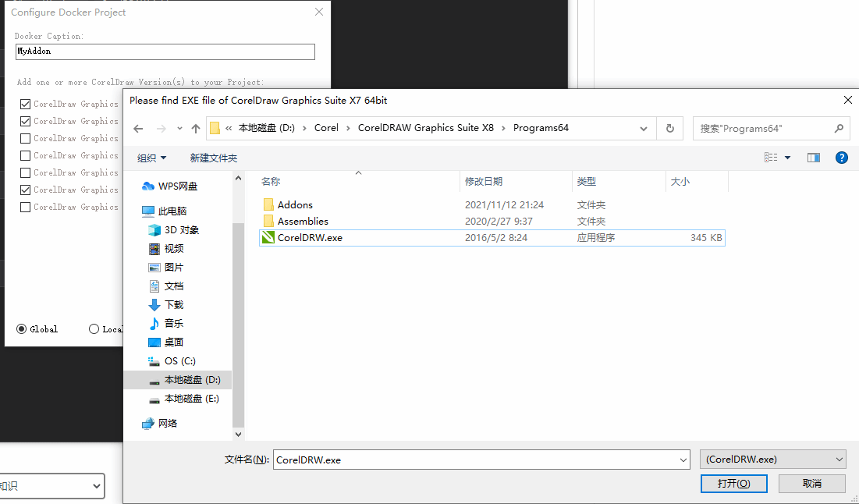The width and height of the screenshot is (859, 504).
Task: Select WPS网盘 in the sidebar
Action: click(x=178, y=186)
